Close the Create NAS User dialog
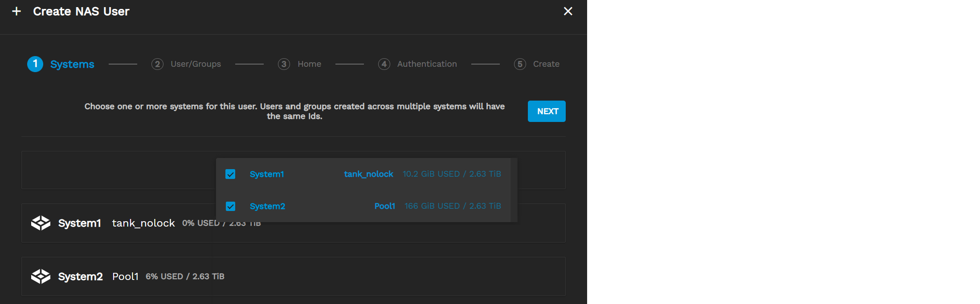 pyautogui.click(x=568, y=12)
